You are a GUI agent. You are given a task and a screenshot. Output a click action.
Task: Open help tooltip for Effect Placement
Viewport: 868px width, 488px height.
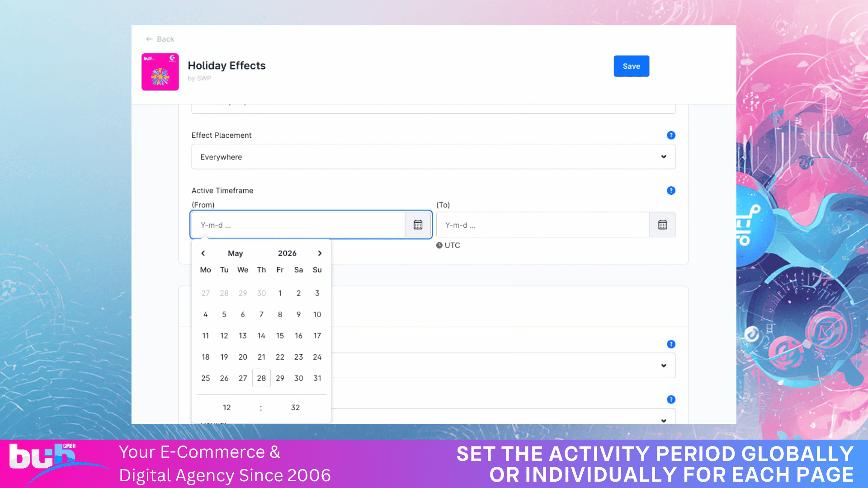671,135
